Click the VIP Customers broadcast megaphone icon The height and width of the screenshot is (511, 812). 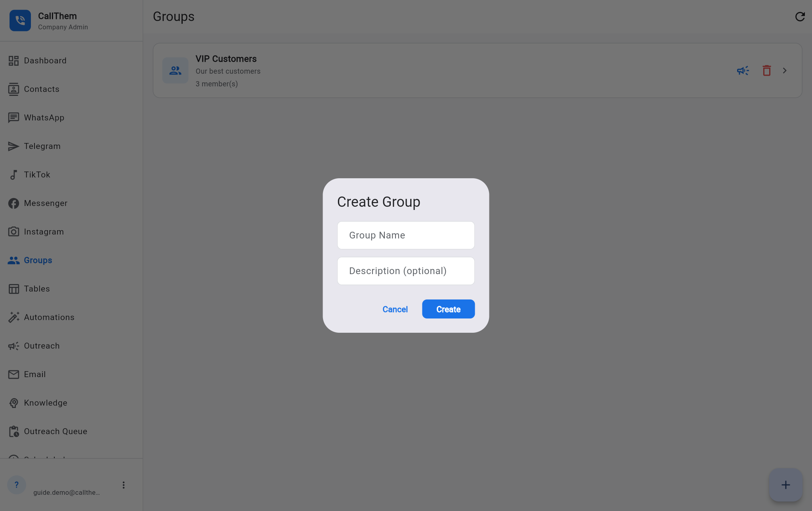tap(743, 71)
